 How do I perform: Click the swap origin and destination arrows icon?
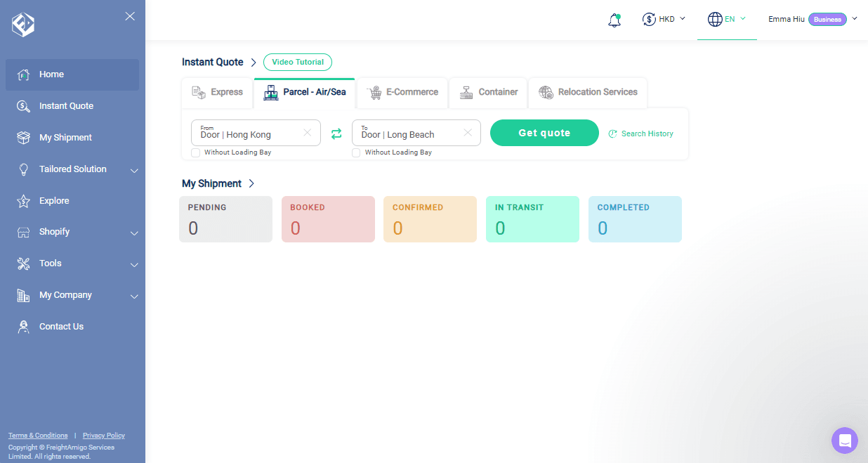point(336,133)
